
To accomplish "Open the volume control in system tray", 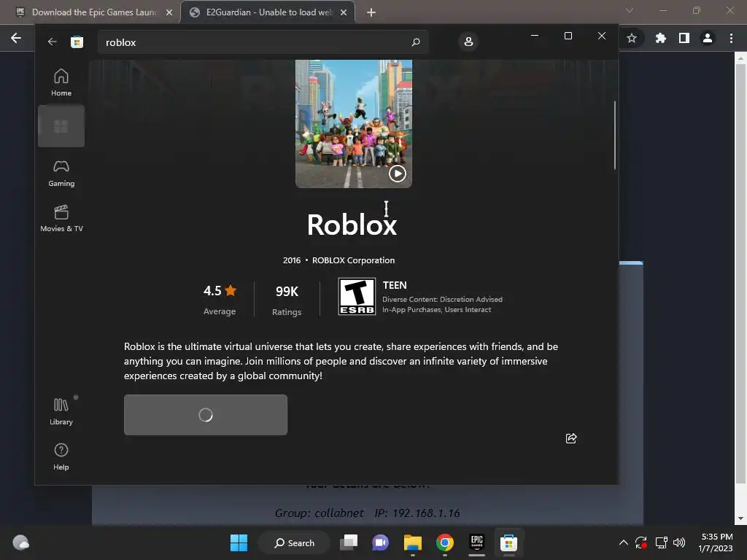I will pos(679,542).
